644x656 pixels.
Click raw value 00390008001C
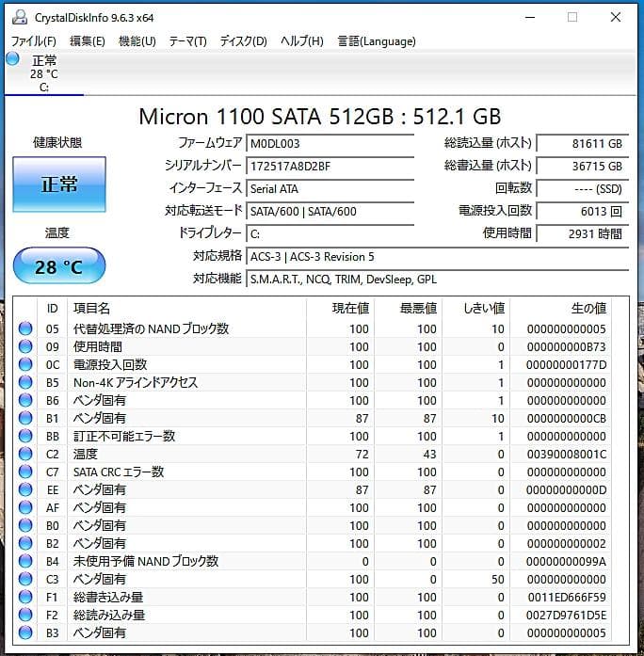[x=566, y=455]
